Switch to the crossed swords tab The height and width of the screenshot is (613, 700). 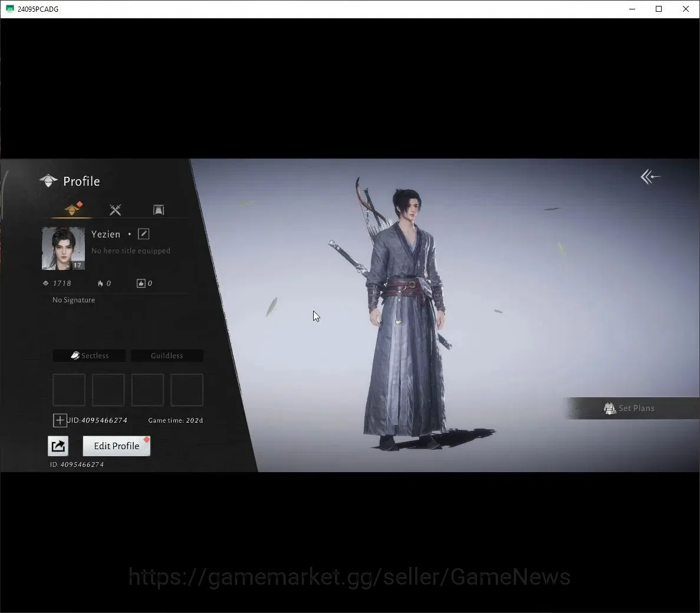pyautogui.click(x=115, y=210)
